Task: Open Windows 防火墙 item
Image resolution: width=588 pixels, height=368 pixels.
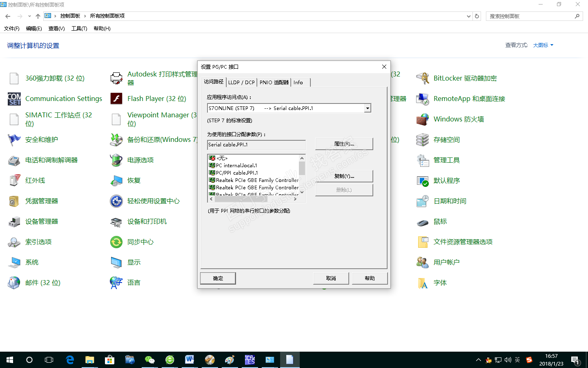Action: [450, 119]
